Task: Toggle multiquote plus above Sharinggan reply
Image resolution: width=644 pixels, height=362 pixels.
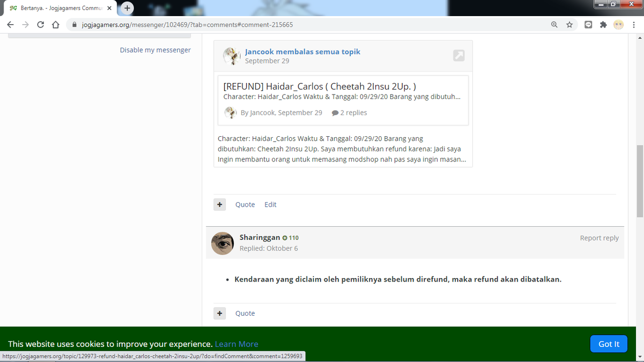Action: (x=219, y=205)
